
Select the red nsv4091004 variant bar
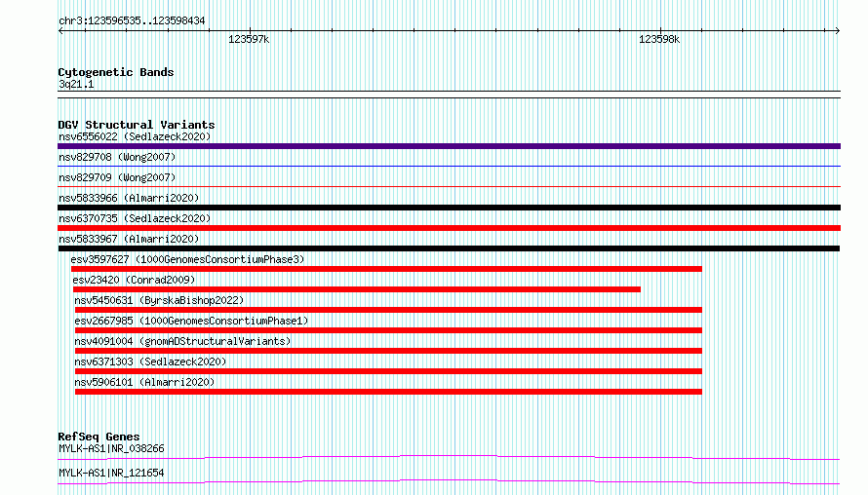(x=388, y=351)
